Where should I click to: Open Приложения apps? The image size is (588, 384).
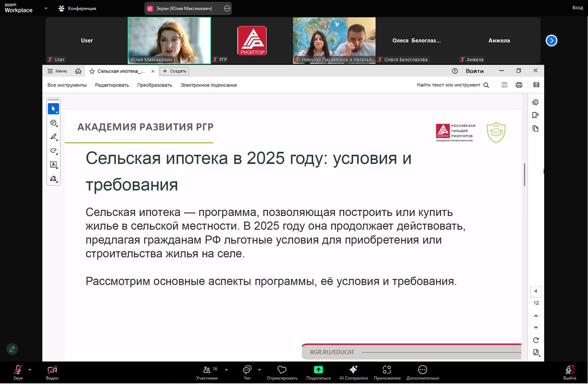(x=387, y=372)
